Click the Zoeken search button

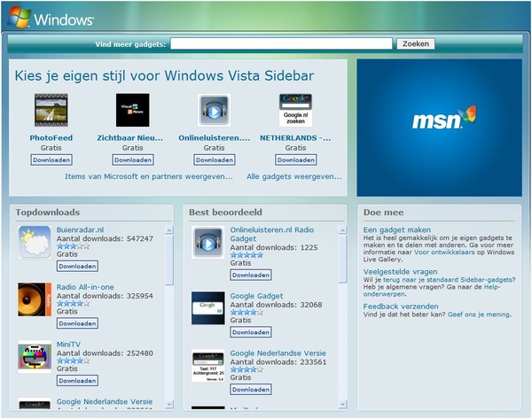coord(416,43)
